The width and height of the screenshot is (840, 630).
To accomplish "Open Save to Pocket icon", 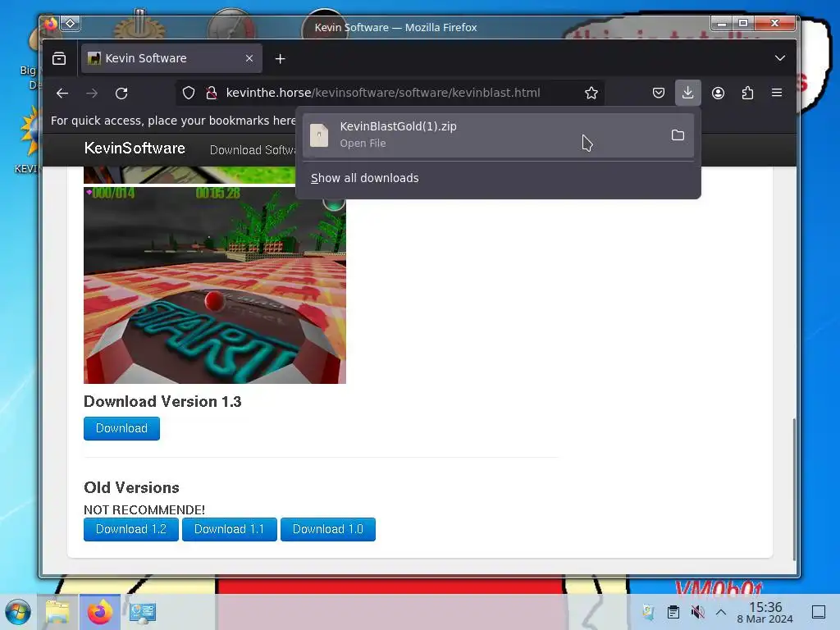I will pos(659,94).
